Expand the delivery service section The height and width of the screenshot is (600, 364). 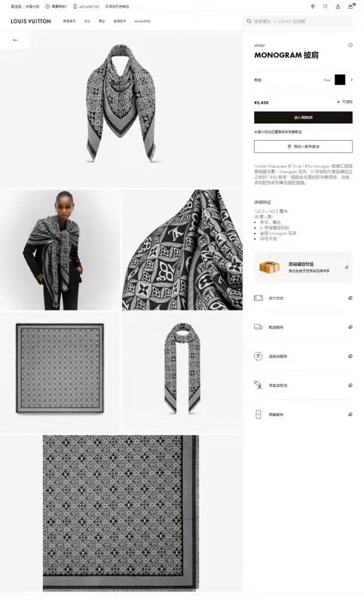(303, 327)
